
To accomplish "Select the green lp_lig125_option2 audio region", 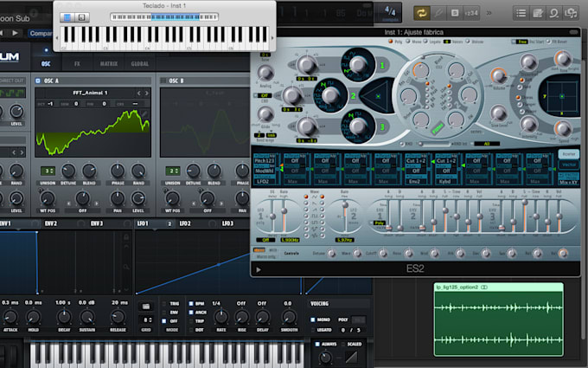I will click(498, 320).
